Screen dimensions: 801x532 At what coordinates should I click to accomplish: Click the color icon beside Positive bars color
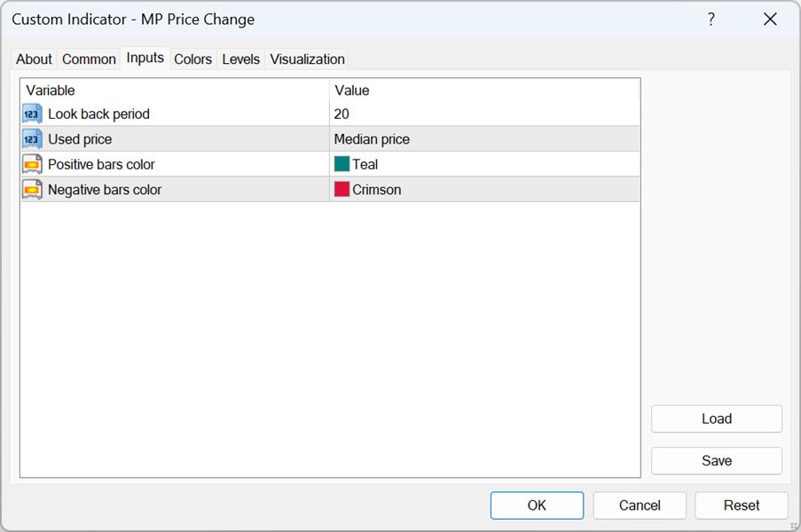32,164
